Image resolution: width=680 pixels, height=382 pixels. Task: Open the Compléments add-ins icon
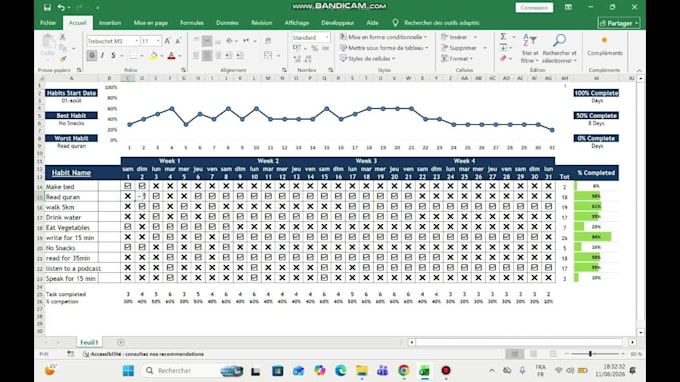point(604,40)
